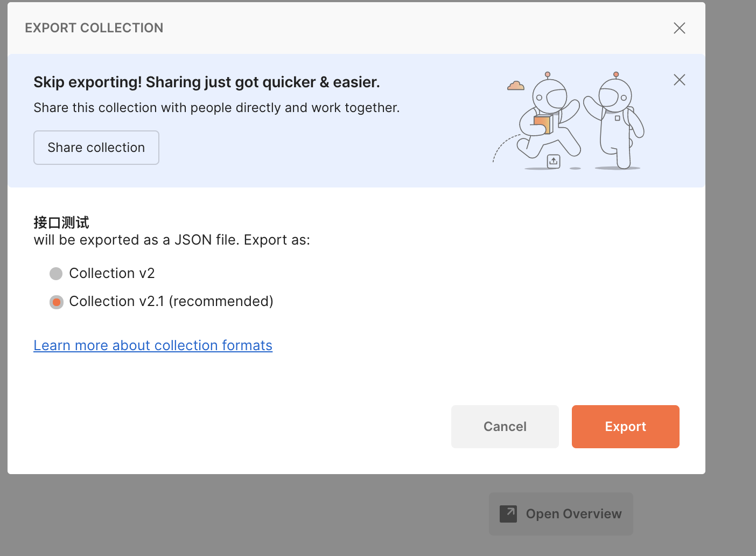Click the 接口测试 collection name
The height and width of the screenshot is (556, 756).
click(61, 223)
